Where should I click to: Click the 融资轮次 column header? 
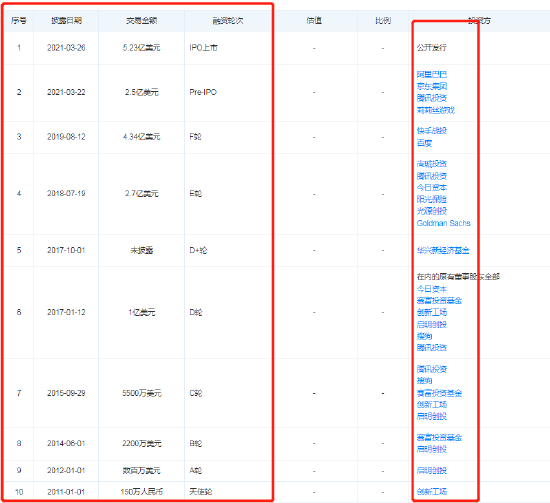[x=228, y=21]
